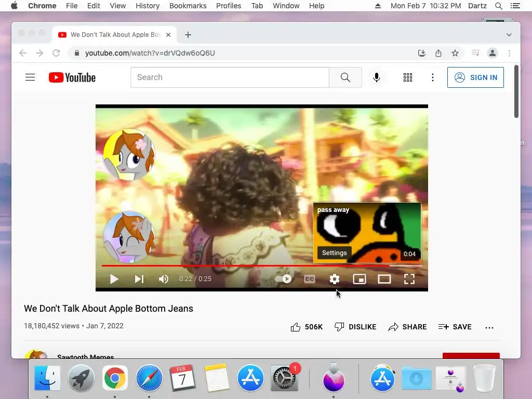532x399 pixels.
Task: Open the YouTube hamburger guide menu
Action: [x=30, y=77]
